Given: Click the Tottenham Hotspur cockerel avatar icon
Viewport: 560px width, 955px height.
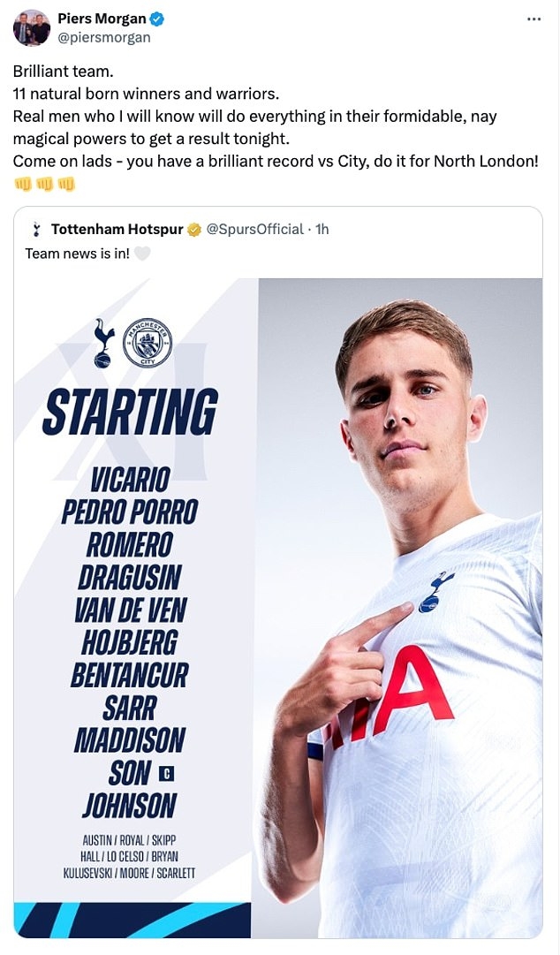Looking at the screenshot, I should point(36,230).
